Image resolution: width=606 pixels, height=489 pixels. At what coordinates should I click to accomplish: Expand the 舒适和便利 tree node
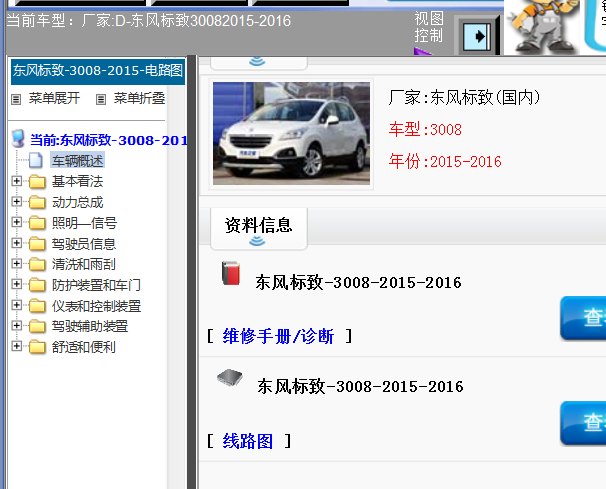click(x=16, y=346)
